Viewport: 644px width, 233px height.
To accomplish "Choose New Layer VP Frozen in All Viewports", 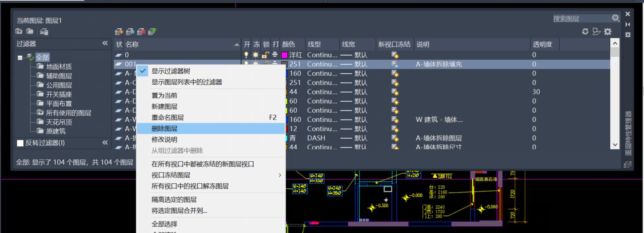I will [203, 164].
